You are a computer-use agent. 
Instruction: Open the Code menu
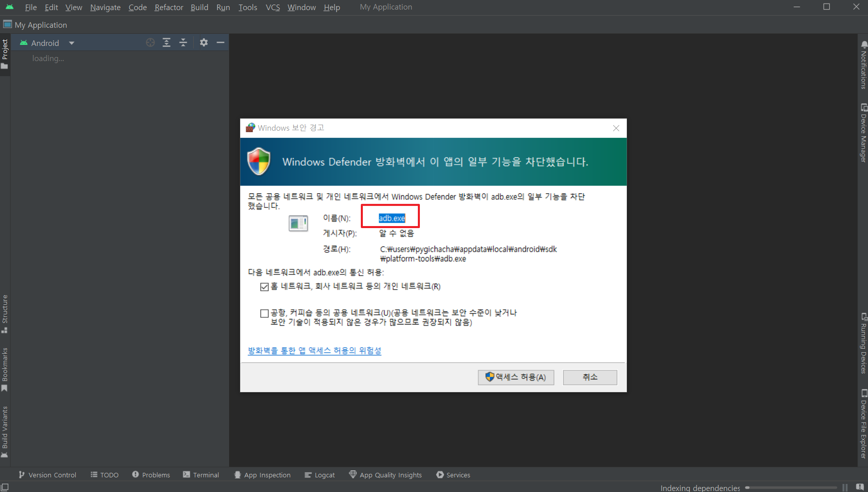(138, 7)
